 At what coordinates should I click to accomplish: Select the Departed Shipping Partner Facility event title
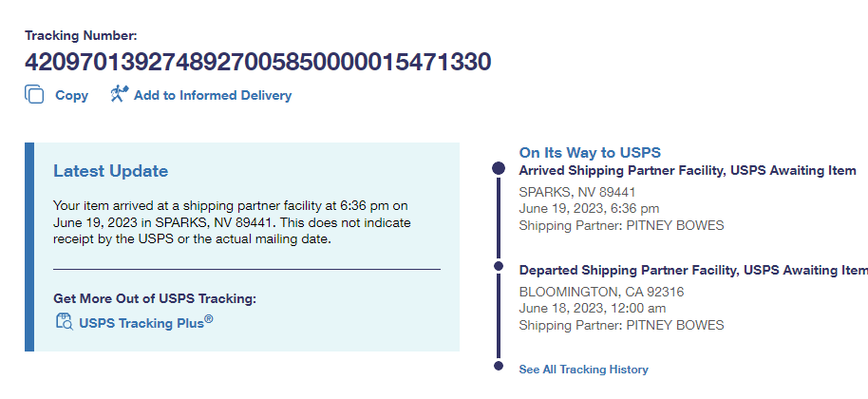693,270
